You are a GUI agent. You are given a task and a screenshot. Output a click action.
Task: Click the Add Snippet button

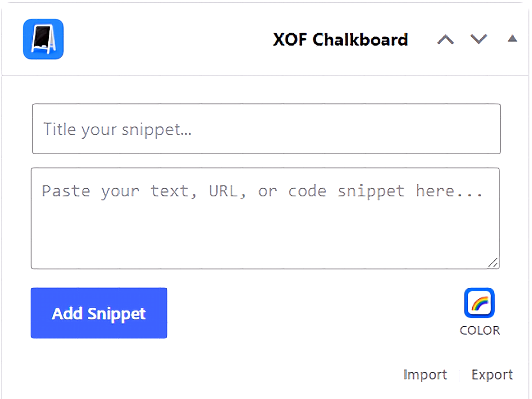[x=99, y=313]
